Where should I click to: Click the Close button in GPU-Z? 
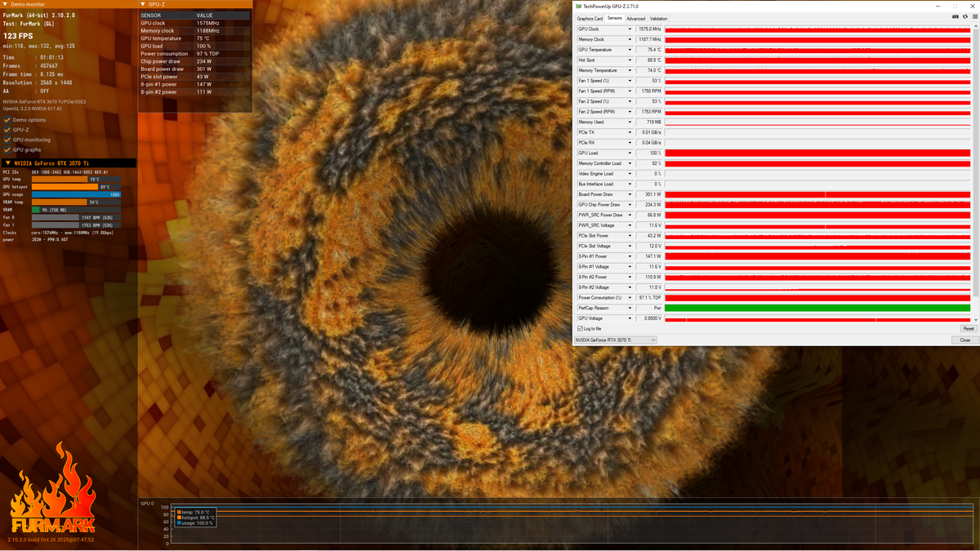[965, 340]
